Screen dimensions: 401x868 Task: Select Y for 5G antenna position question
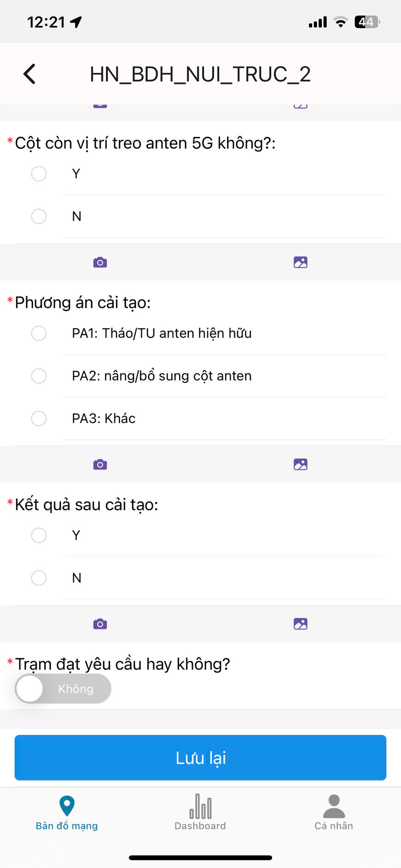tap(39, 174)
